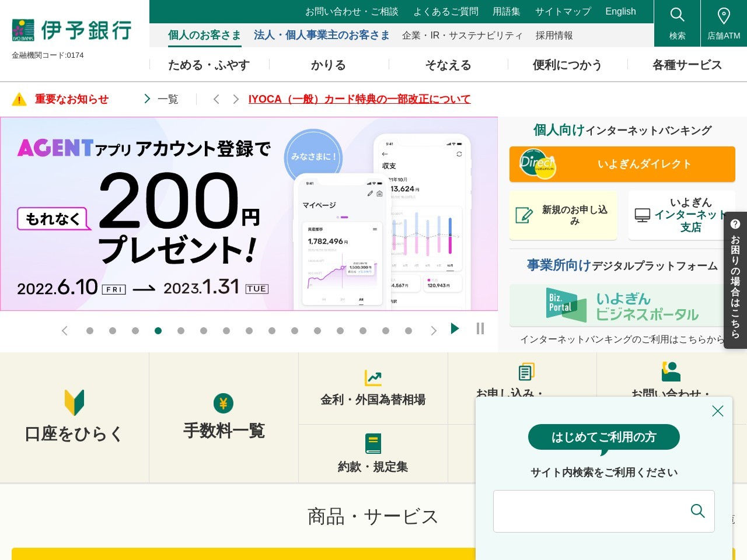Screen dimensions: 747x560
Task: Click the 重要なお知らせ warning triangle icon
Action: [x=19, y=99]
